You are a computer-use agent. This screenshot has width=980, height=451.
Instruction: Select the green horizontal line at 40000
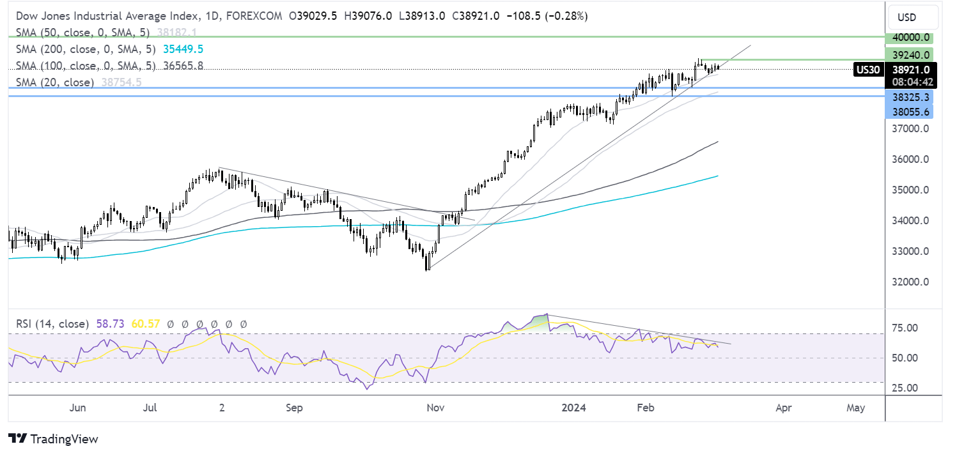[x=447, y=37]
